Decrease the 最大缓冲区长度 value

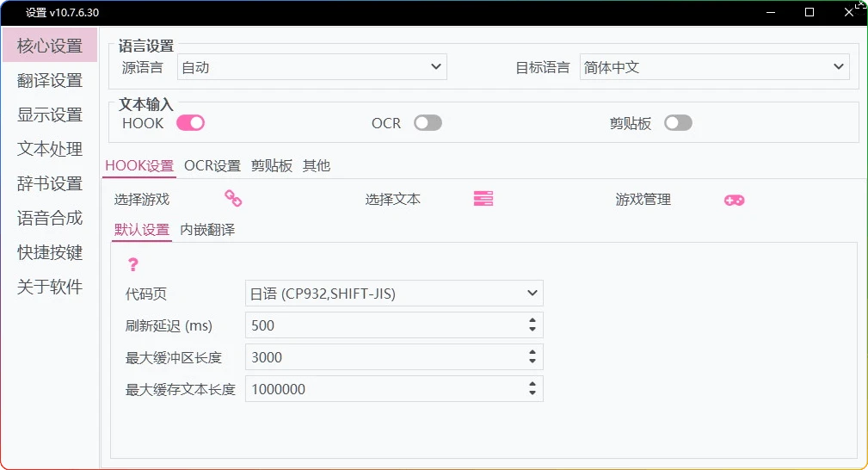[x=532, y=362]
